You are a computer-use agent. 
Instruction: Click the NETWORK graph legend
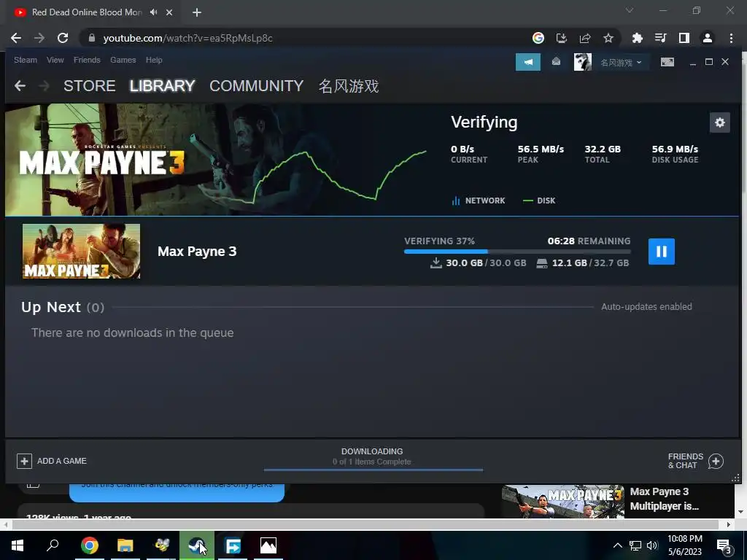coord(479,201)
